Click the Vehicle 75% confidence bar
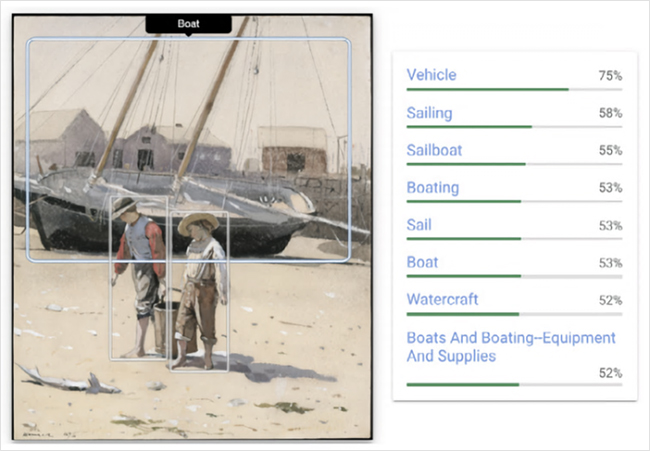This screenshot has height=451, width=650. tap(487, 89)
